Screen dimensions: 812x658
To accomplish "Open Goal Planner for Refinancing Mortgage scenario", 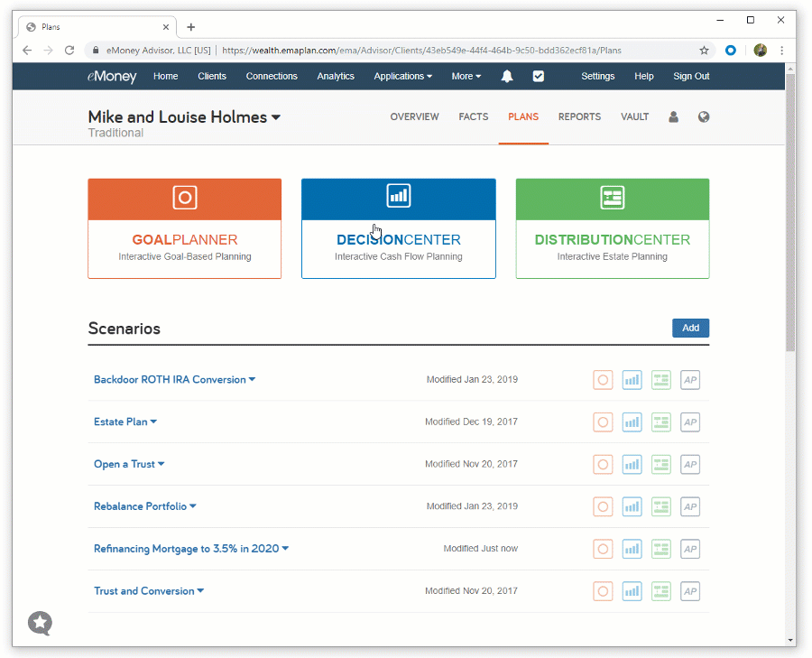I will tap(603, 549).
